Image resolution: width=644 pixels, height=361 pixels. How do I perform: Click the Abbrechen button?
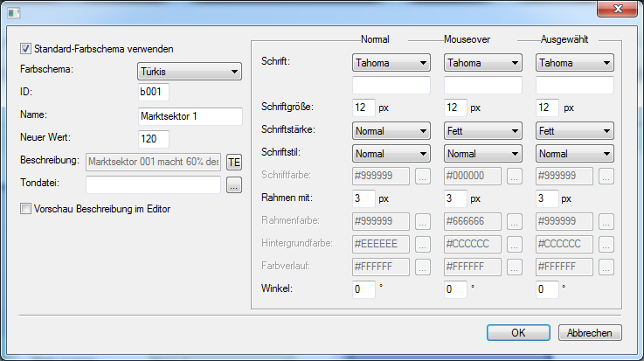click(x=591, y=332)
